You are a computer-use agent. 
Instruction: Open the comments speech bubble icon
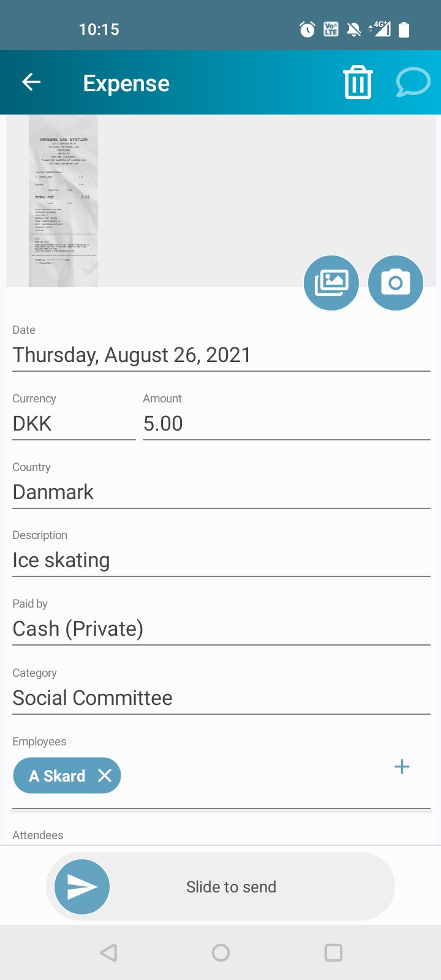tap(413, 82)
